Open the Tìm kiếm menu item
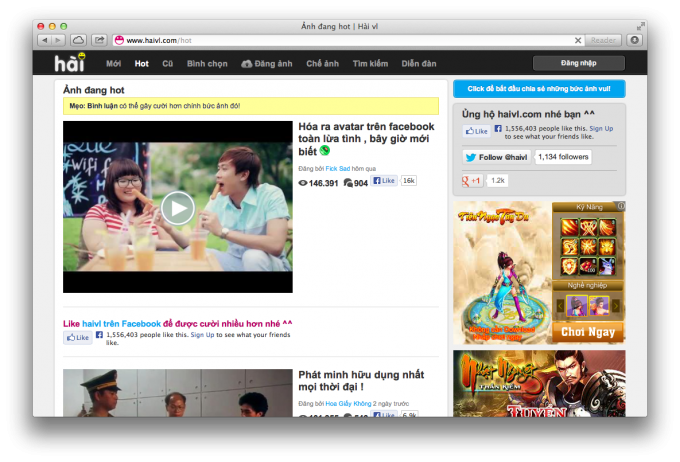The height and width of the screenshot is (462, 680). (x=370, y=64)
